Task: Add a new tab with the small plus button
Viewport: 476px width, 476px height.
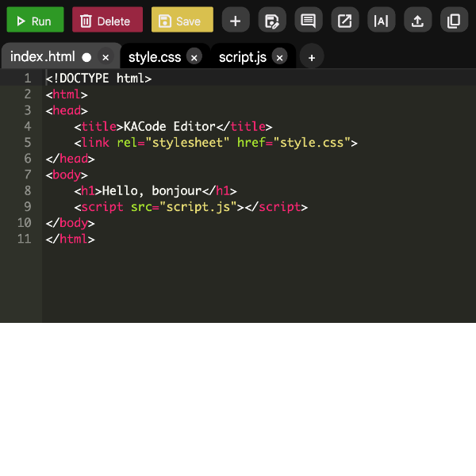Action: click(x=312, y=58)
